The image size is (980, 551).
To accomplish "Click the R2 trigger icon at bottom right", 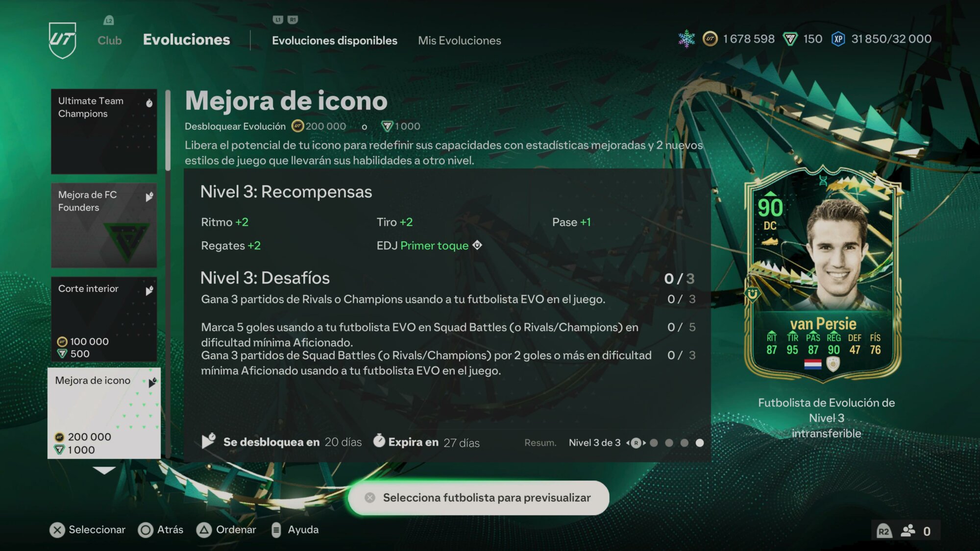I will (x=884, y=531).
